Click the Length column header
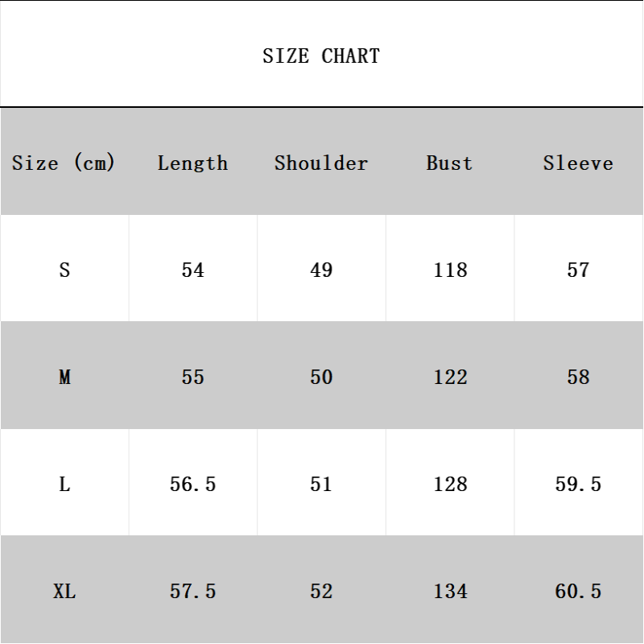Image resolution: width=644 pixels, height=644 pixels. pos(192,163)
